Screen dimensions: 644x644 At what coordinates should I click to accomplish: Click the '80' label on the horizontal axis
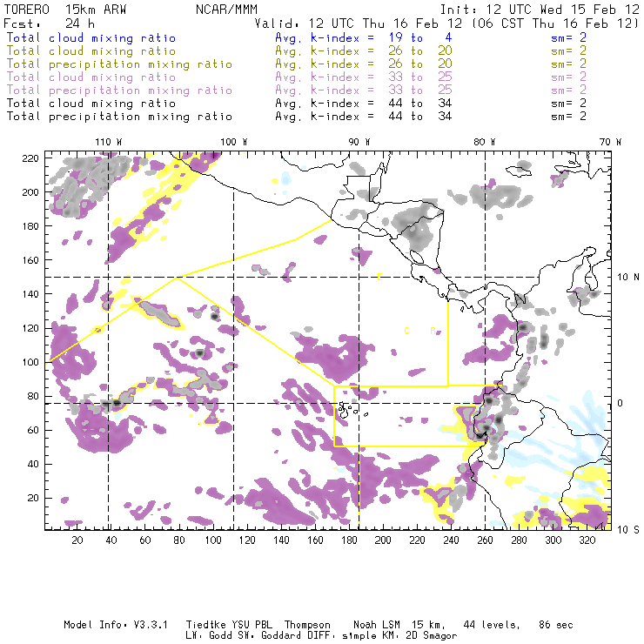pyautogui.click(x=179, y=540)
